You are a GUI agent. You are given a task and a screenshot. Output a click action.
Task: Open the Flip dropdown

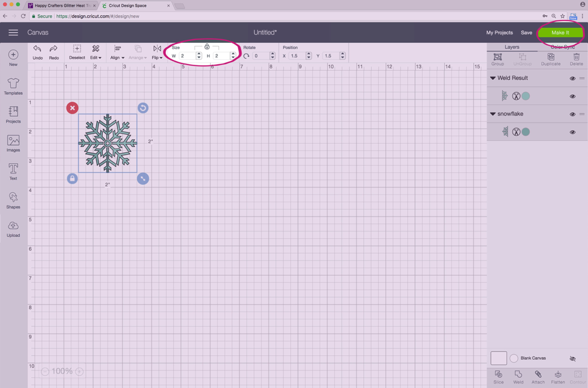click(x=157, y=52)
